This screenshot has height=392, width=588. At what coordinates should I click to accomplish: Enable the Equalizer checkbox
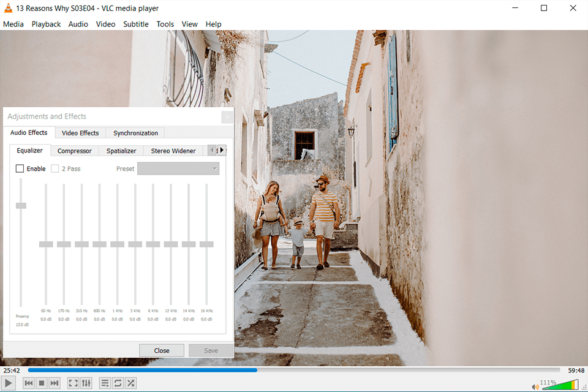point(20,168)
